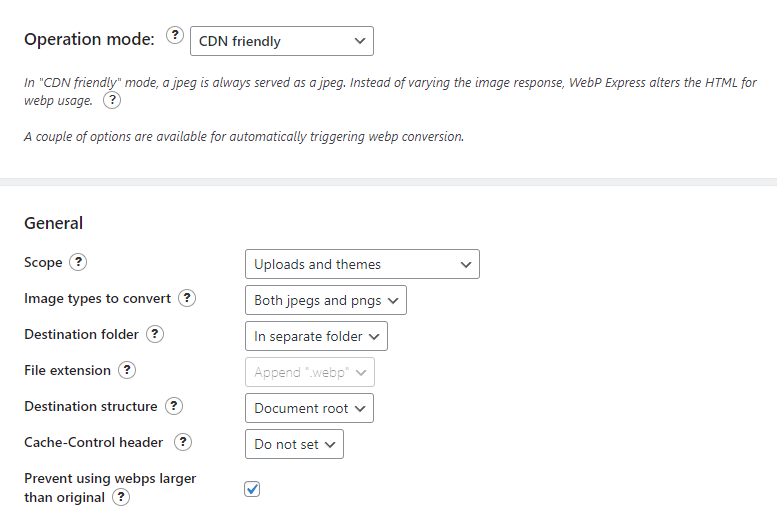Image resolution: width=777 pixels, height=528 pixels.
Task: Click the 'Operation mode:' label
Action: click(90, 39)
